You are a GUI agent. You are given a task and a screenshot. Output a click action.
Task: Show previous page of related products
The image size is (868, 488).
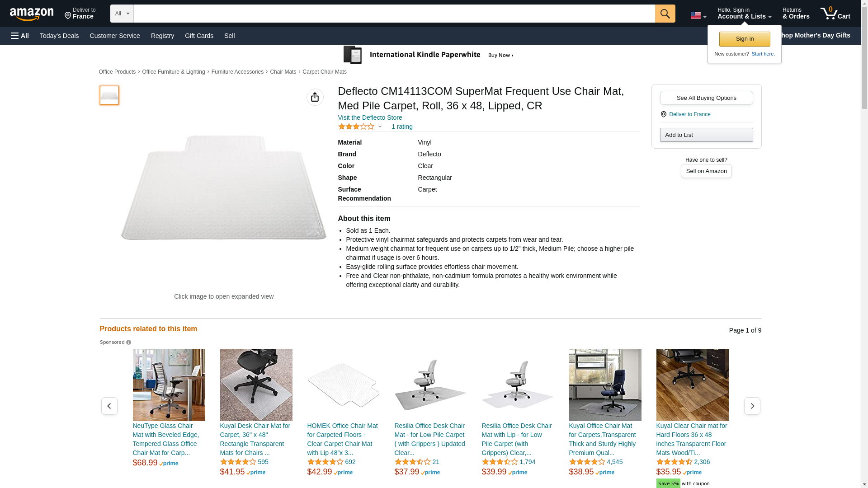[109, 406]
